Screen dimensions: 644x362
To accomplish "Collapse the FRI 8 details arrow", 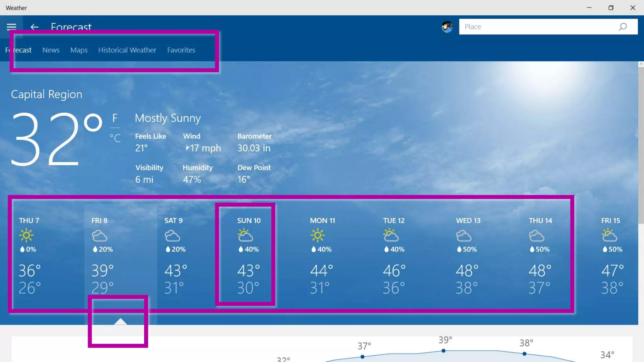I will point(120,321).
